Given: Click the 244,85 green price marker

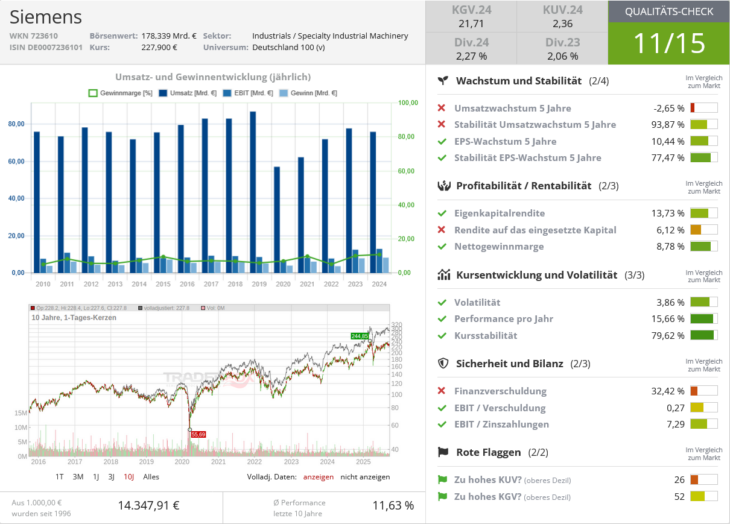Looking at the screenshot, I should 359,336.
